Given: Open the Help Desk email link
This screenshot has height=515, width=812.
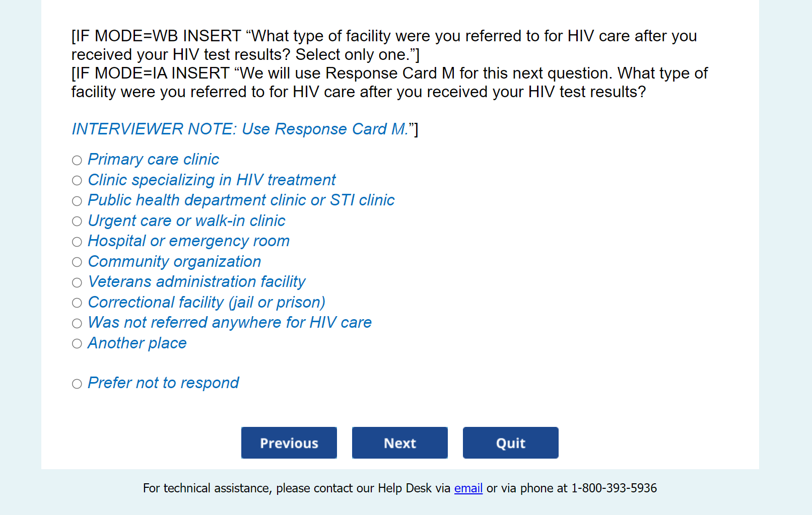Looking at the screenshot, I should 468,488.
